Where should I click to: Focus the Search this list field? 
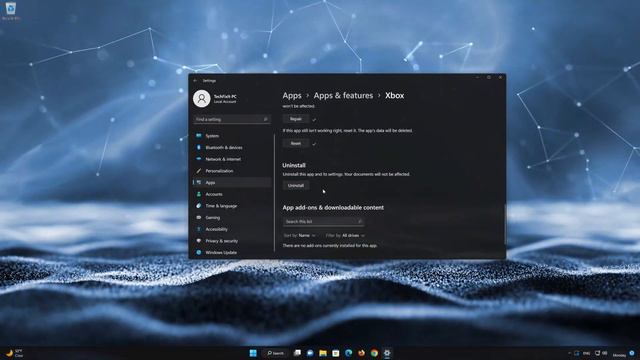[x=323, y=221]
